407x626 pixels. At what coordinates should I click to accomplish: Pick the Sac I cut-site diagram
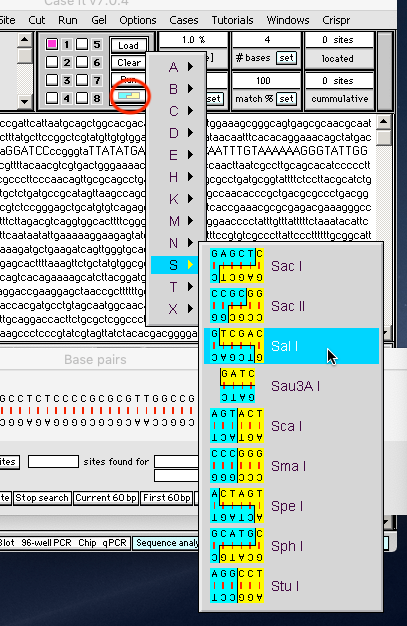tap(237, 265)
